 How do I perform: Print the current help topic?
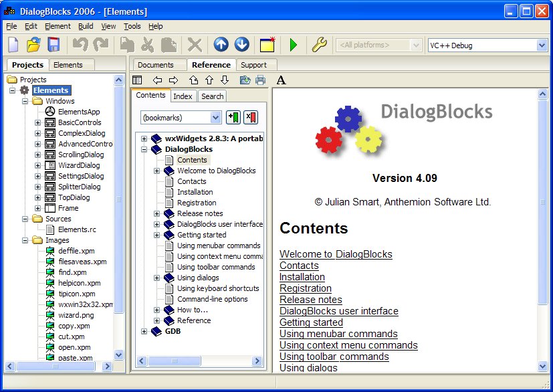pyautogui.click(x=260, y=80)
